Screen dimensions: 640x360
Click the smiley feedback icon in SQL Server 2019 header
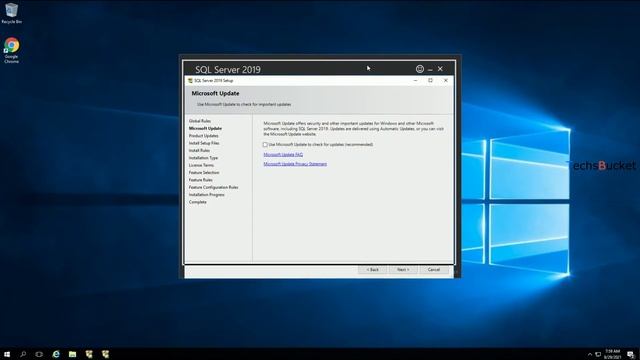[x=420, y=69]
